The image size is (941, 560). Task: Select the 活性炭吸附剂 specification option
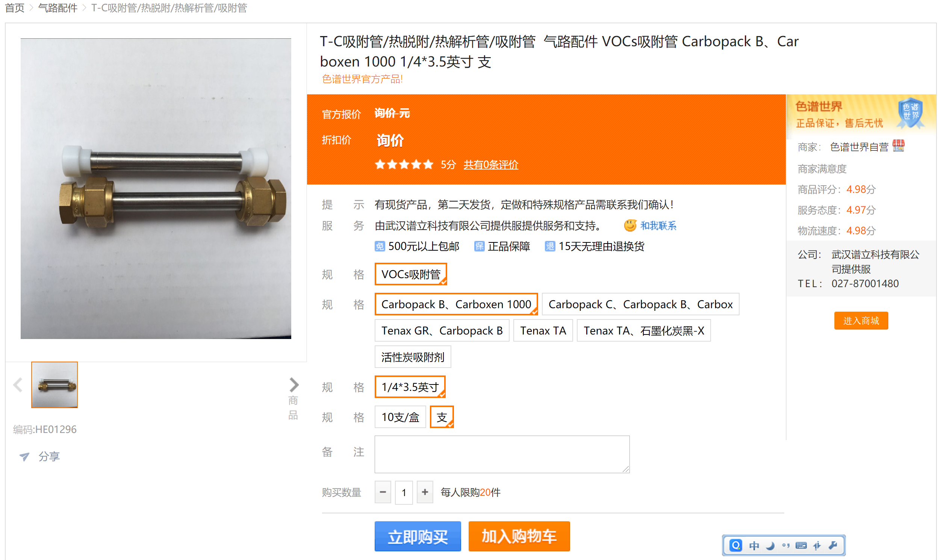(412, 357)
